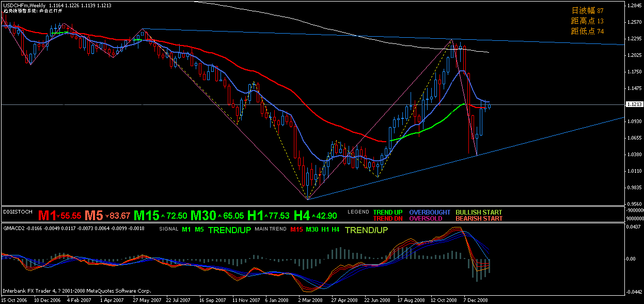Click the red M1 55.55 stochastic reading
Screen dimensions: 644x304
(x=59, y=215)
